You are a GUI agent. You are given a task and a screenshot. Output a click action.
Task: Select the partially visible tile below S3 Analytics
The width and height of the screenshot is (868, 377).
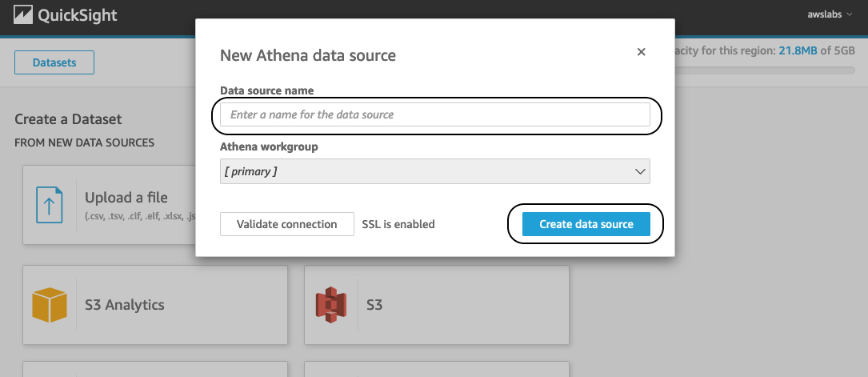pos(155,369)
